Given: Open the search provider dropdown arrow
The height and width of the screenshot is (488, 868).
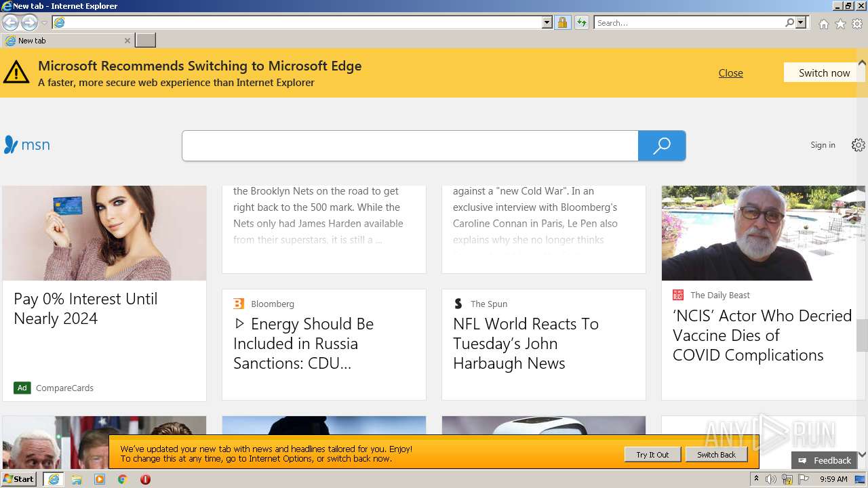Looking at the screenshot, I should [x=801, y=22].
